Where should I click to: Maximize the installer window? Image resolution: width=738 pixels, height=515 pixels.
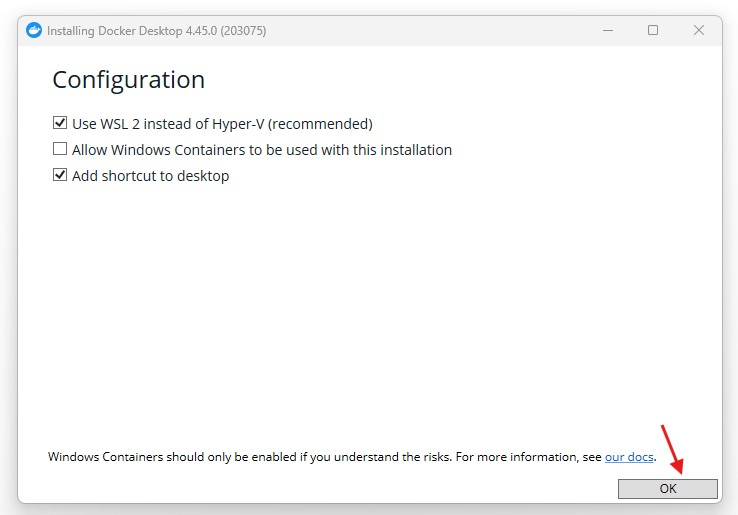(653, 30)
